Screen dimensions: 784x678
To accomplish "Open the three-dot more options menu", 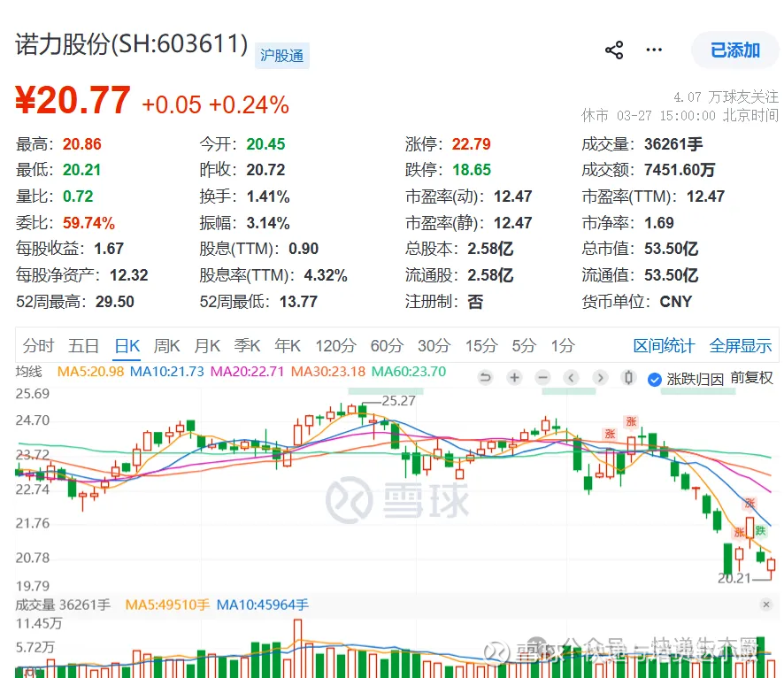I will pos(654,50).
